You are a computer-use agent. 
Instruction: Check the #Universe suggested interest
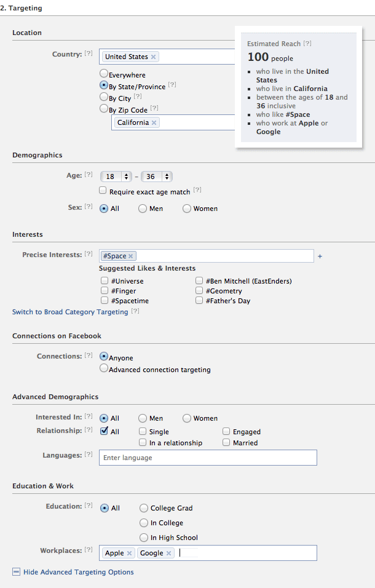(x=105, y=281)
